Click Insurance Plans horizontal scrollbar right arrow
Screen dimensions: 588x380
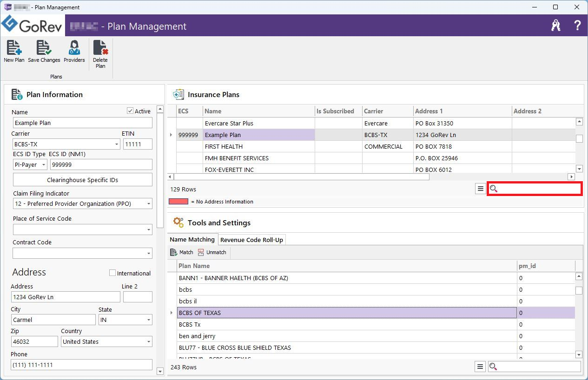click(571, 177)
